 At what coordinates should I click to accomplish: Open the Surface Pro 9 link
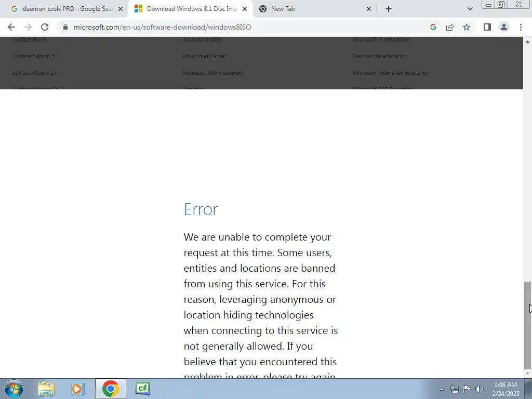29,39
